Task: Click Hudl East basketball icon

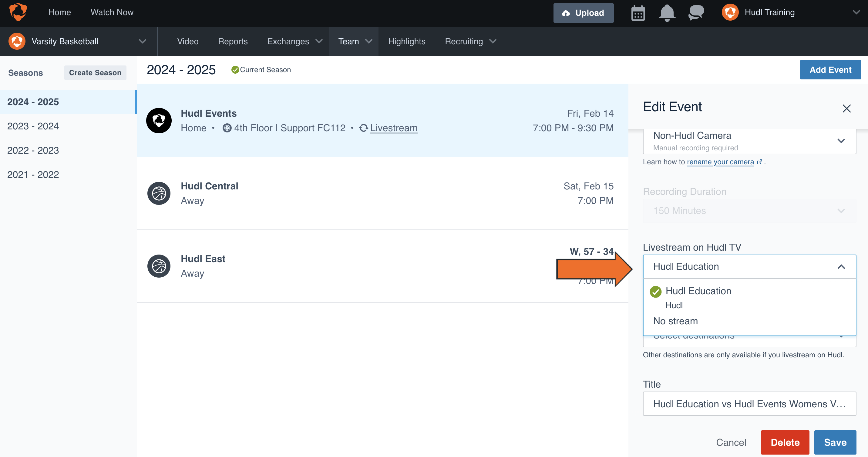Action: [159, 266]
